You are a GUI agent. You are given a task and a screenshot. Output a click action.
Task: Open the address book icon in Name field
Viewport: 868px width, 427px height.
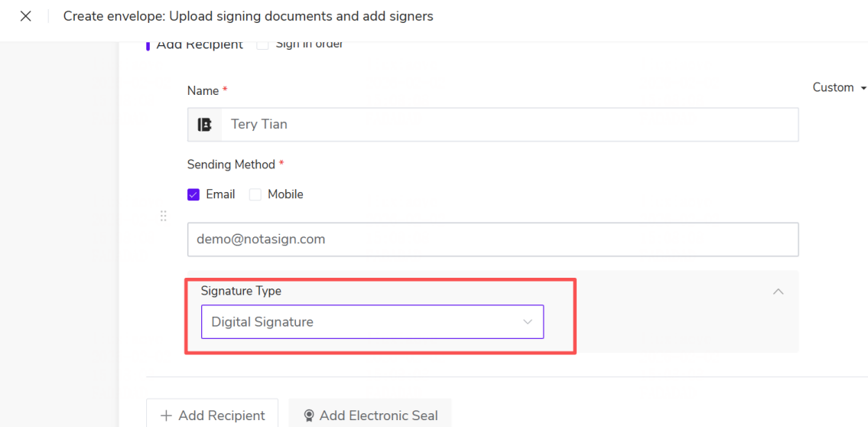(204, 125)
